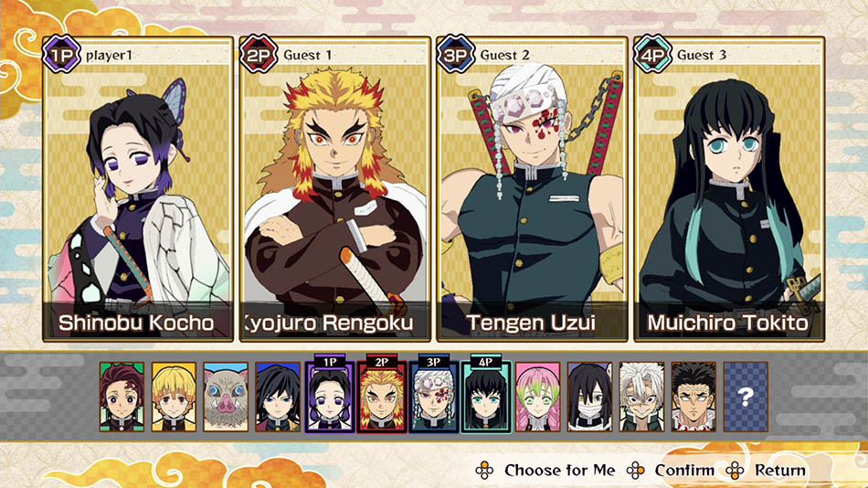
Task: Select Tanjiro portrait in character roster
Action: (x=122, y=397)
